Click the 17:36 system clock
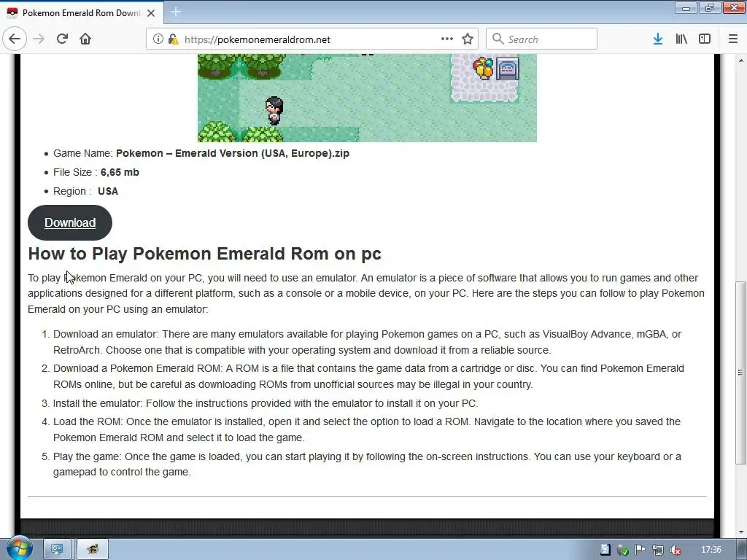747x560 pixels. 711,550
